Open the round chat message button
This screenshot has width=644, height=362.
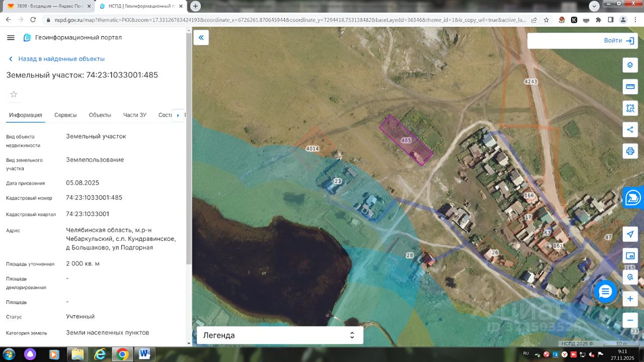(x=605, y=291)
